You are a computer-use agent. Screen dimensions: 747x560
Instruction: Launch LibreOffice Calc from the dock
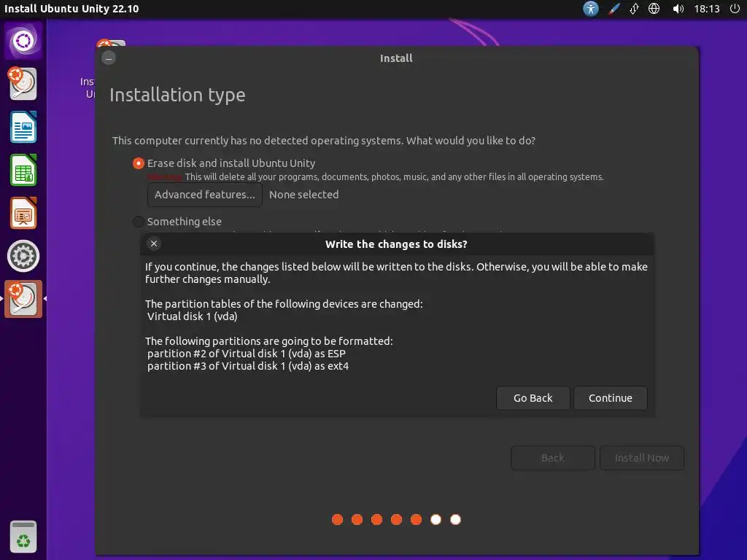(x=23, y=170)
